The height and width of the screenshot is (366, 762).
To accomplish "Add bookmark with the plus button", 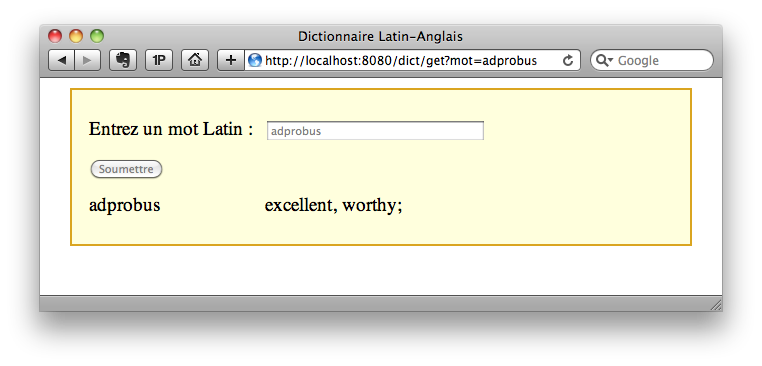I will (231, 60).
